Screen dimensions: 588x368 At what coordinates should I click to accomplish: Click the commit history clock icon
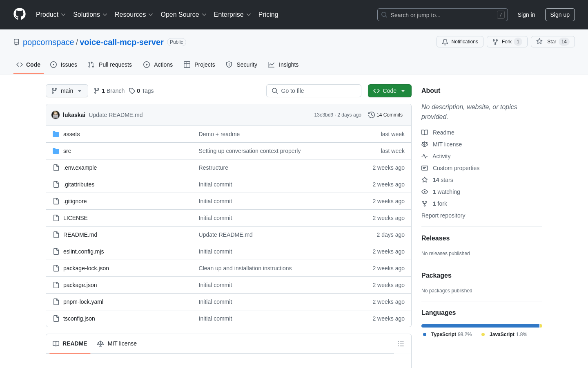tap(371, 115)
